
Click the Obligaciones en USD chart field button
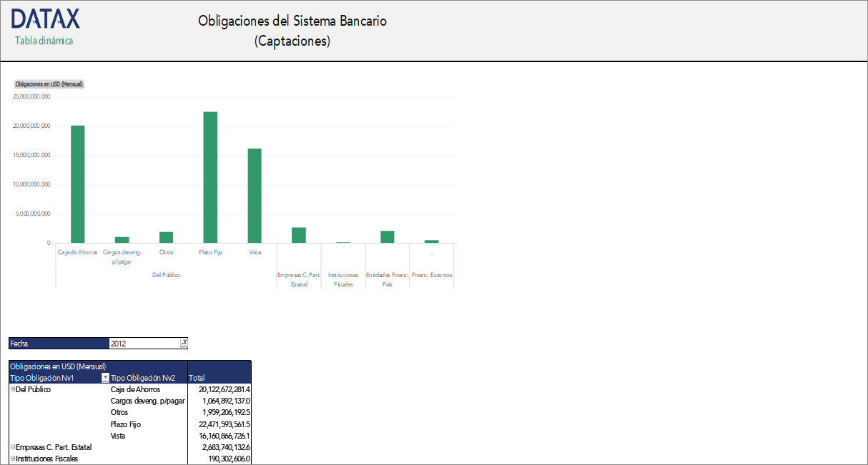click(49, 84)
